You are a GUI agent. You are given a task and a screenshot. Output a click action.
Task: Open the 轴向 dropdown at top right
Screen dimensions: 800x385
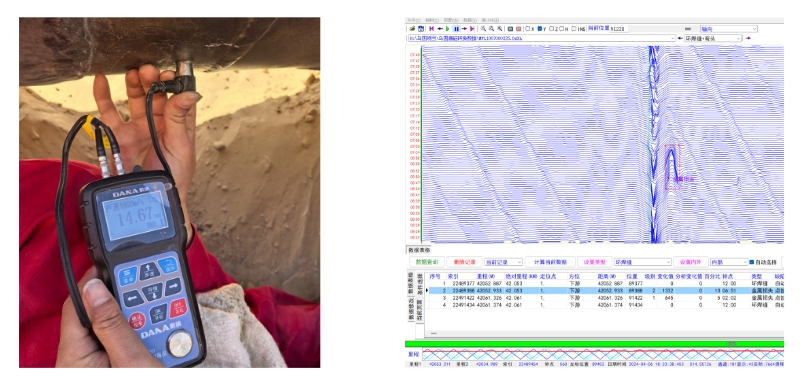pos(729,29)
